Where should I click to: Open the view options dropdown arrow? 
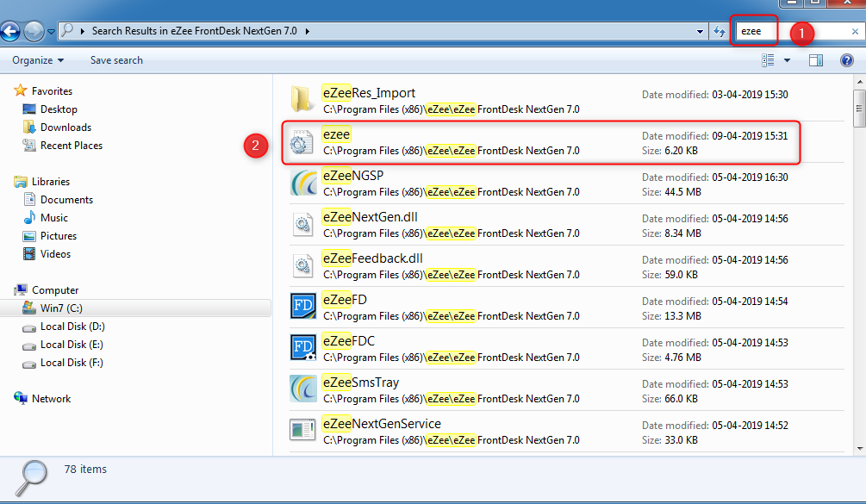coord(787,60)
